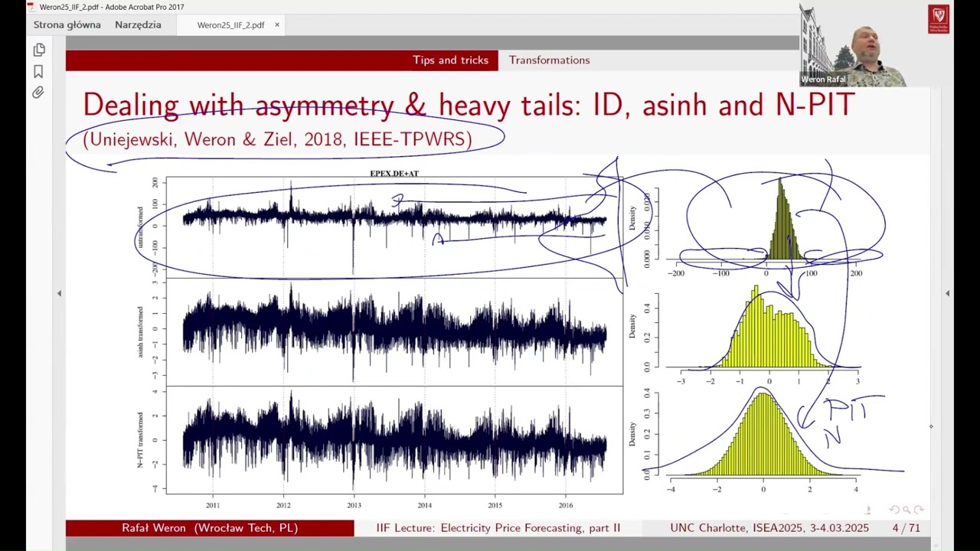
Task: Expand the right tools pane arrow
Action: [947, 293]
